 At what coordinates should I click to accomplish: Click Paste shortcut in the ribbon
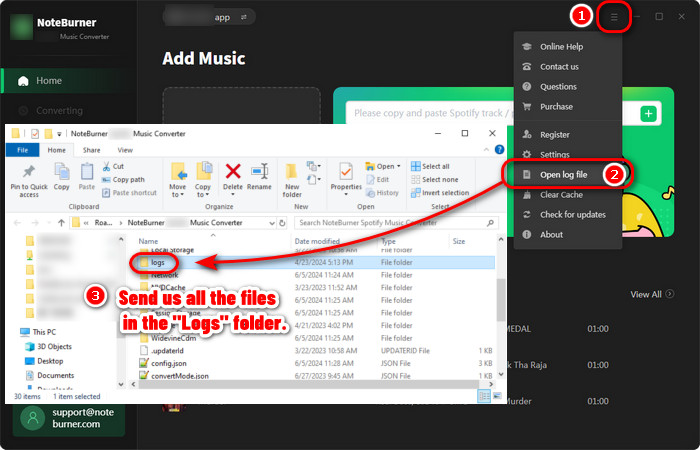[x=130, y=193]
